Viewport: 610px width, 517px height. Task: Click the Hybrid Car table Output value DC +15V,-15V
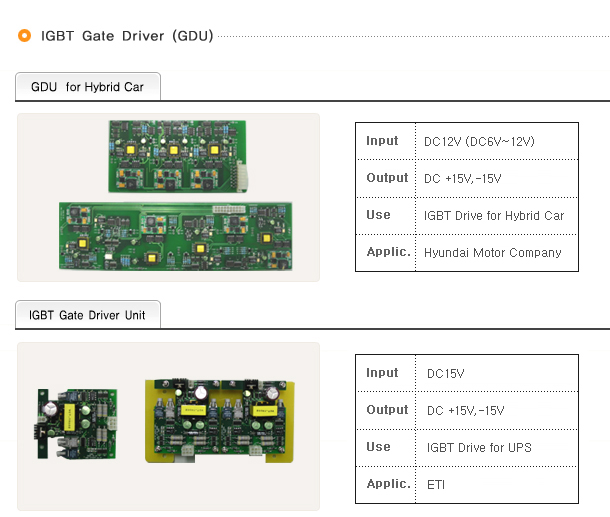pyautogui.click(x=462, y=179)
